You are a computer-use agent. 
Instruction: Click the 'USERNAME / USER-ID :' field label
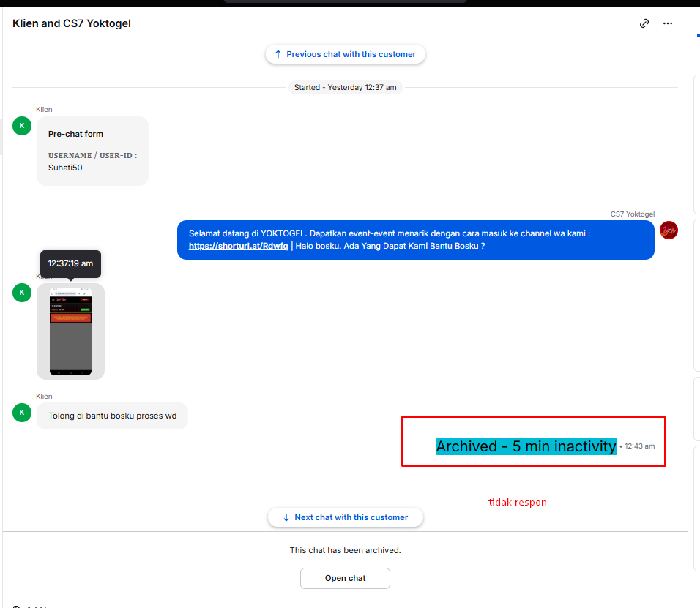[x=92, y=156]
